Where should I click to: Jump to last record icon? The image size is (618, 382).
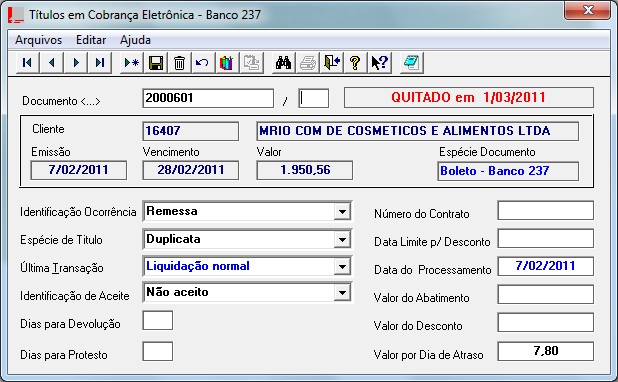click(x=100, y=63)
